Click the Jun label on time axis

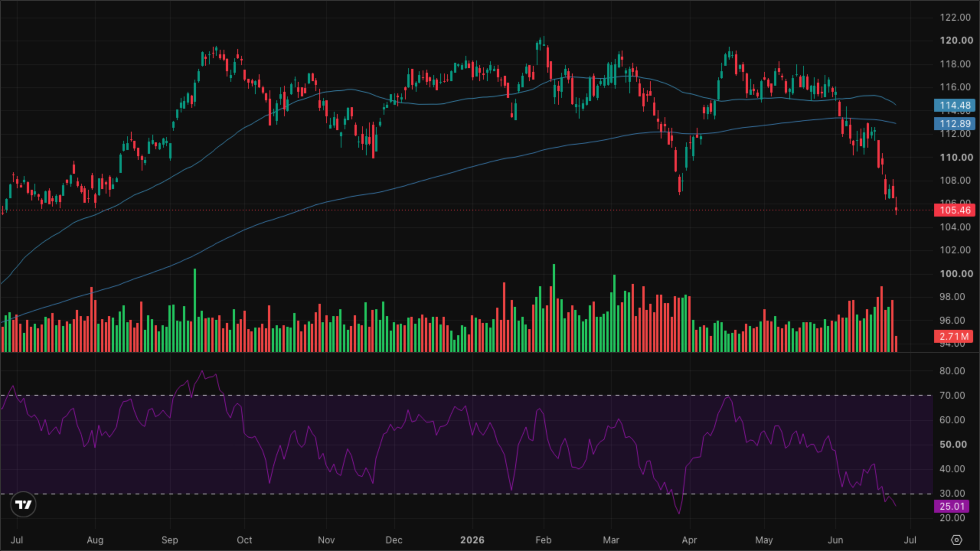[x=835, y=540]
